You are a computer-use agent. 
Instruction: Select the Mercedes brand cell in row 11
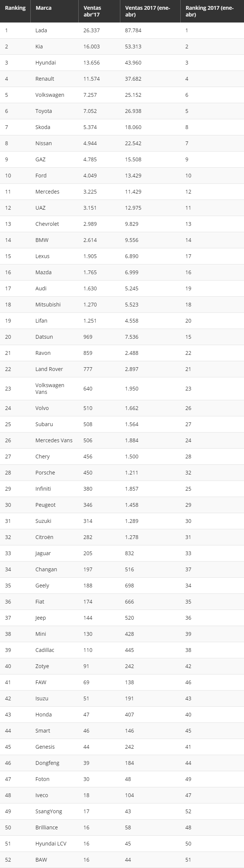[47, 192]
